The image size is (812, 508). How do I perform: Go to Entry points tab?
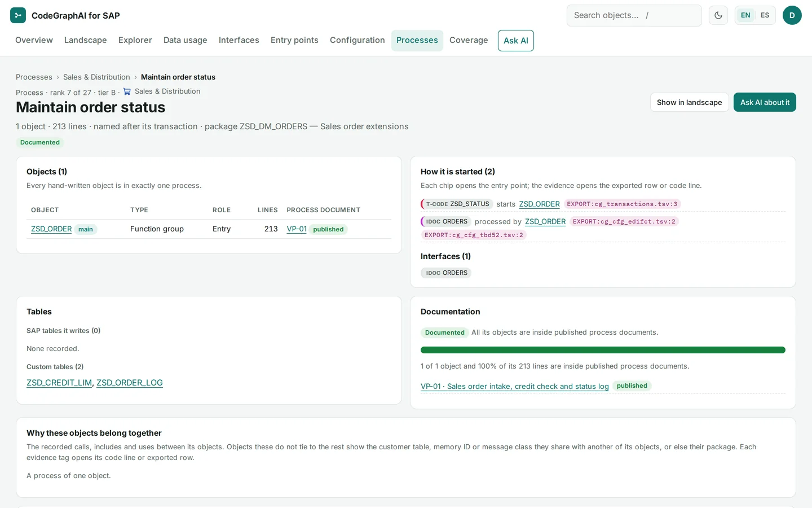click(294, 40)
